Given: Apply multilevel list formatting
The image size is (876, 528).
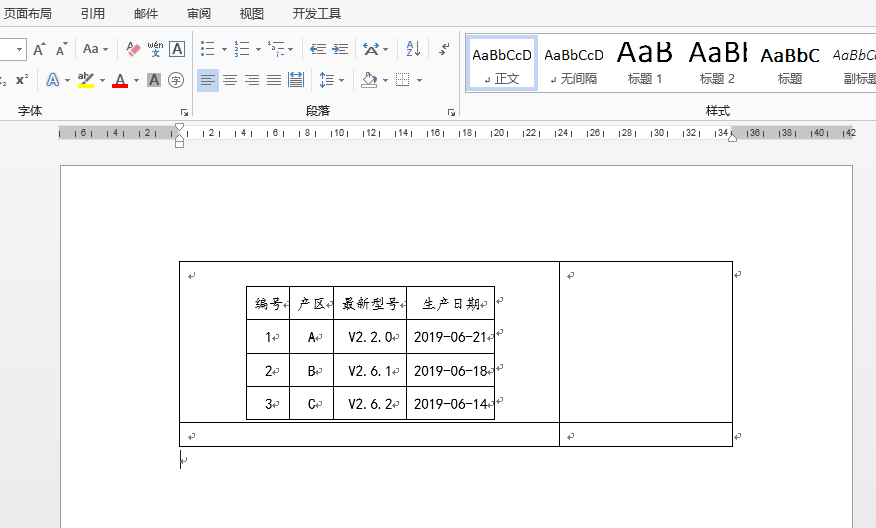Looking at the screenshot, I should tap(276, 49).
